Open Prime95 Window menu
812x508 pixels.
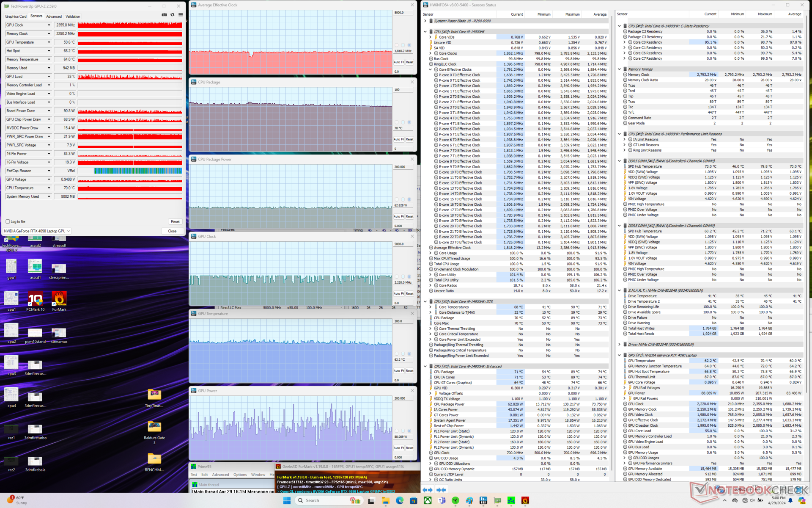(x=258, y=475)
